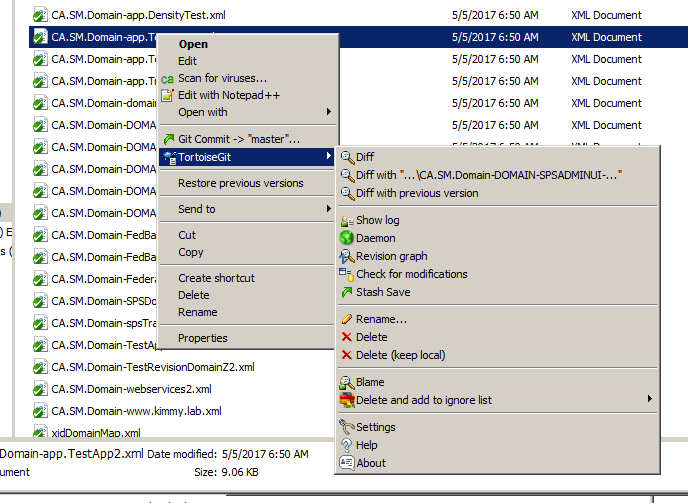Image resolution: width=688 pixels, height=503 pixels.
Task: Select Check for modifications text
Action: pyautogui.click(x=412, y=274)
